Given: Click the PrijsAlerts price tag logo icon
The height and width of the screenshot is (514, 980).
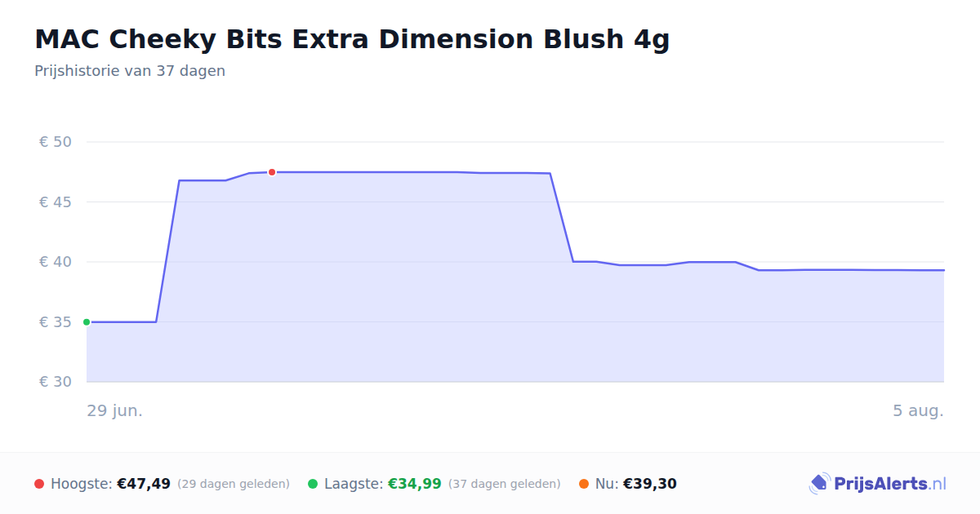Looking at the screenshot, I should (819, 484).
